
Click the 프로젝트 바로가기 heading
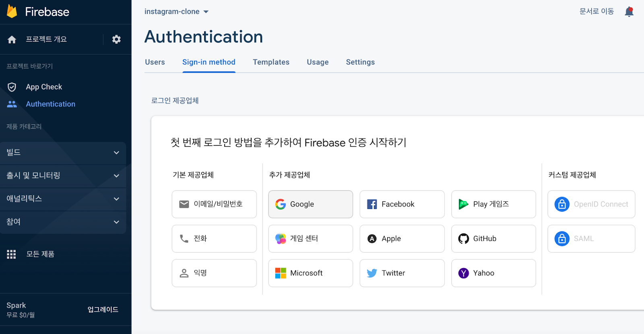30,66
